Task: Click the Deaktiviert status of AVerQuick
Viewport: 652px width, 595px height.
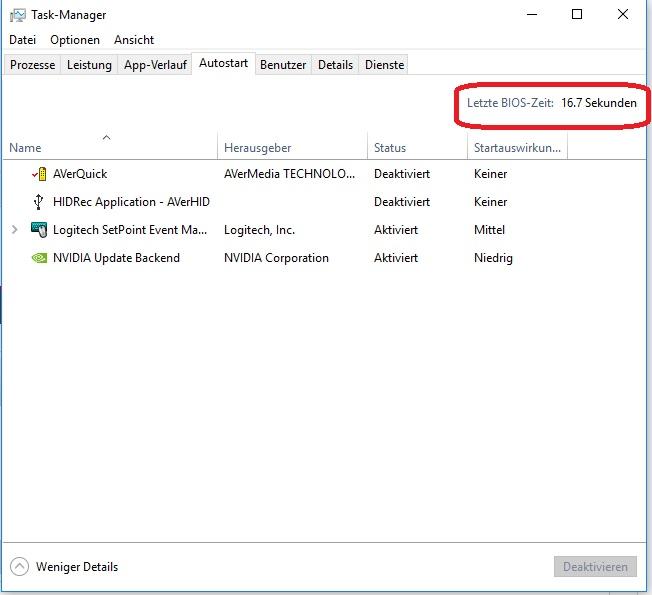Action: (402, 174)
